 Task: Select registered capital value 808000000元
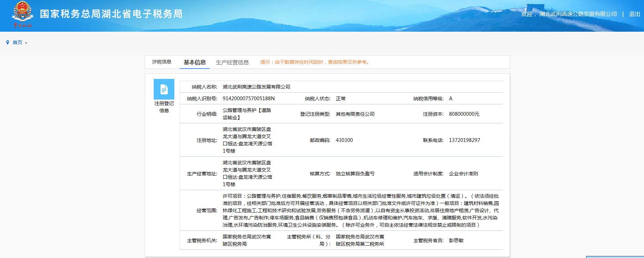click(x=464, y=114)
